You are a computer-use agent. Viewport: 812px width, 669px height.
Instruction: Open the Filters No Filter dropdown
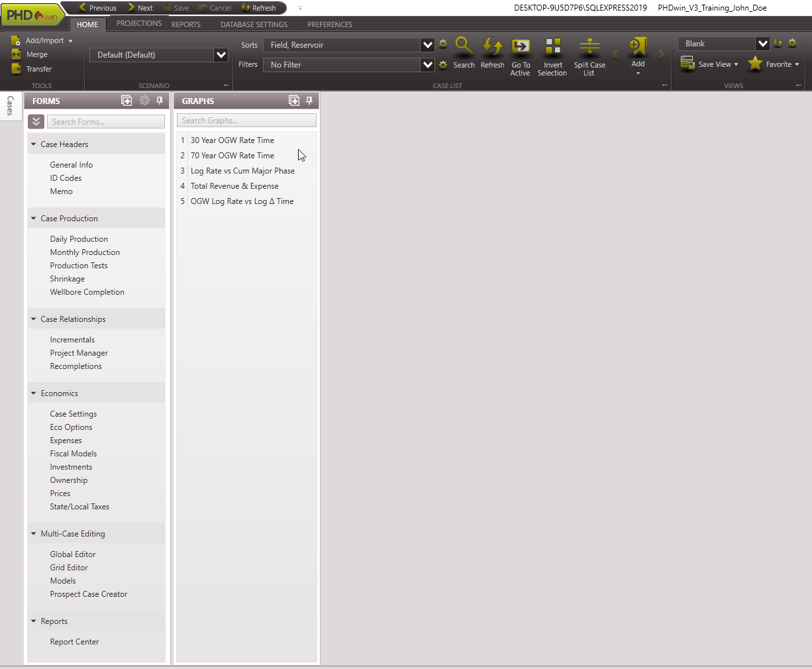tap(427, 64)
